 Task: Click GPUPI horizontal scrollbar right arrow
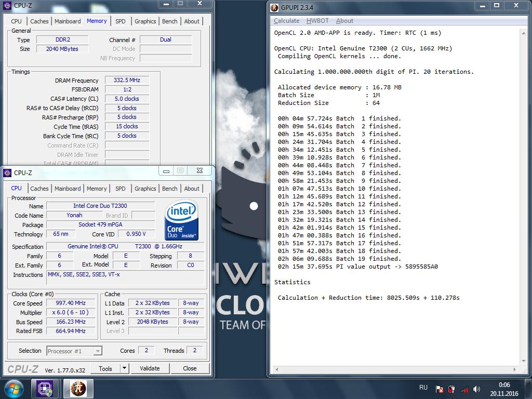[515, 369]
